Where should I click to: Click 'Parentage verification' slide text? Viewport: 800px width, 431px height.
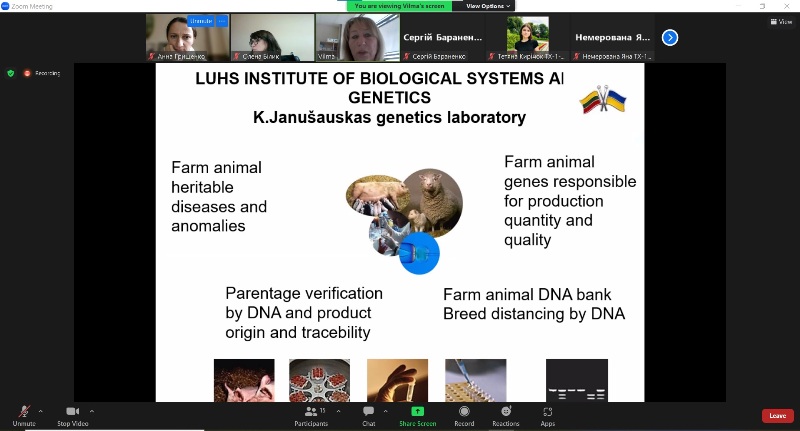304,293
